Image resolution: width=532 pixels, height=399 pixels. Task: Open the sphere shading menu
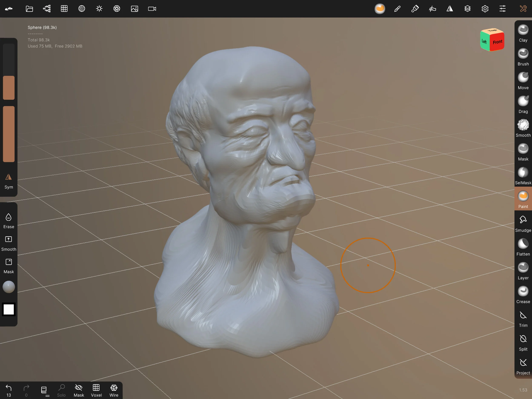[x=82, y=9]
